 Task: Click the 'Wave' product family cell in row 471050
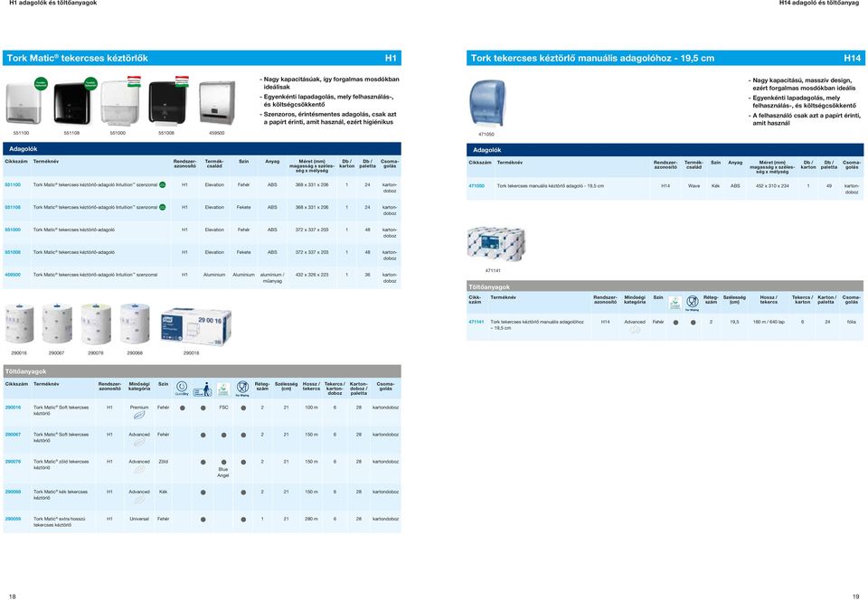(x=693, y=186)
